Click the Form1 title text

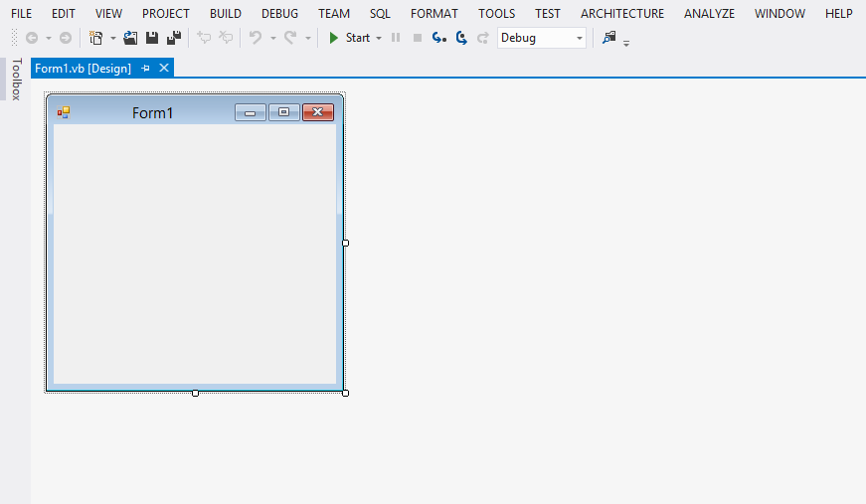tap(152, 112)
